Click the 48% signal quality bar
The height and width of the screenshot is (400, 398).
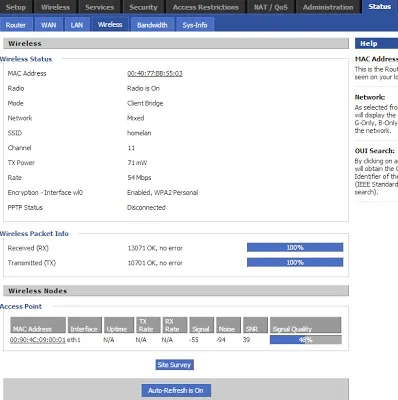306,340
